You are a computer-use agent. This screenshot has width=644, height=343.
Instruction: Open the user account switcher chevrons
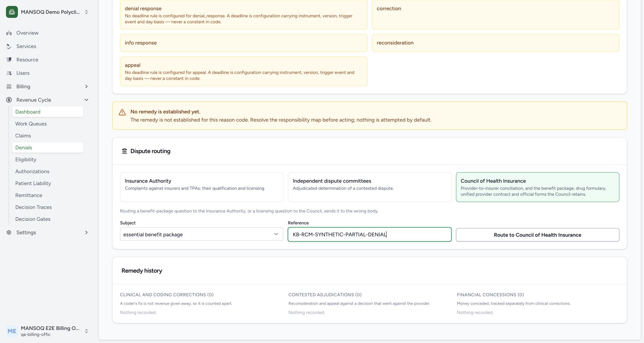coord(86,331)
